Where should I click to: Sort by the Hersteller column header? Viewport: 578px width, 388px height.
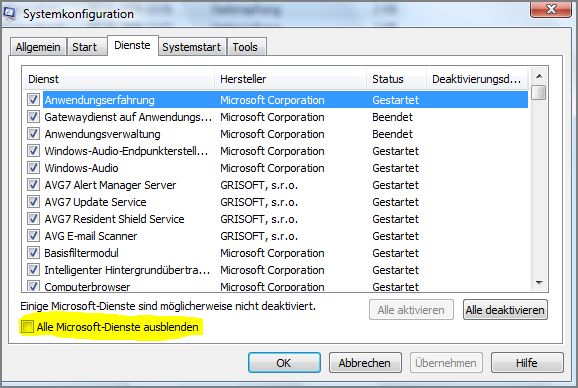(x=290, y=79)
